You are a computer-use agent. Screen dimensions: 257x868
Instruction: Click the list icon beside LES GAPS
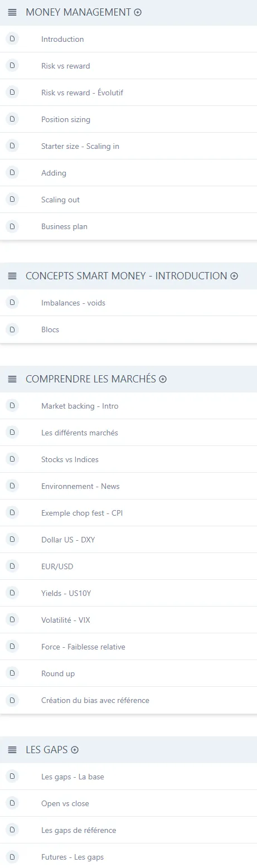12,750
